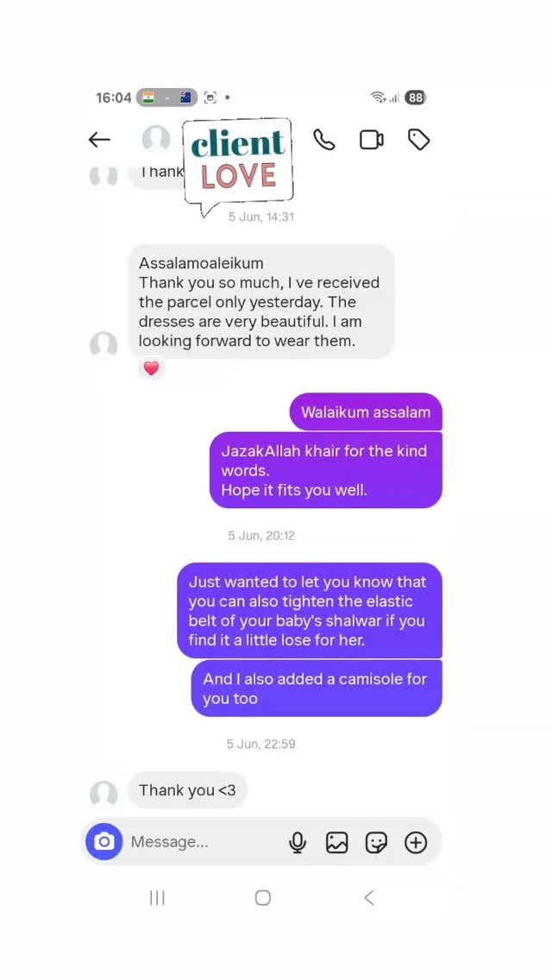The image size is (552, 980).
Task: Tap Android home button
Action: 263,898
